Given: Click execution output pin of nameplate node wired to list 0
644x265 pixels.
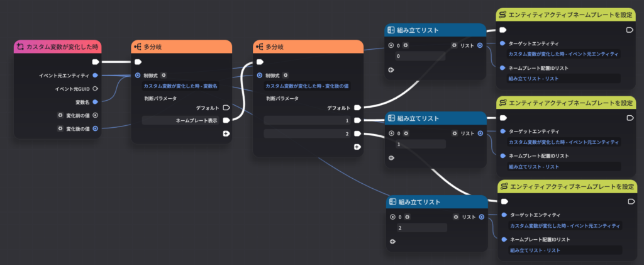Looking at the screenshot, I should point(629,30).
